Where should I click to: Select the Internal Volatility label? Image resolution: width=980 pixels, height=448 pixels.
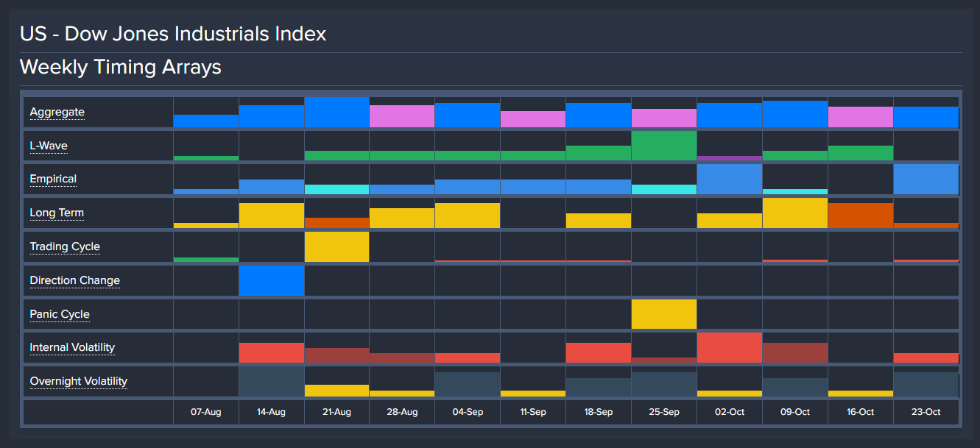click(x=72, y=347)
